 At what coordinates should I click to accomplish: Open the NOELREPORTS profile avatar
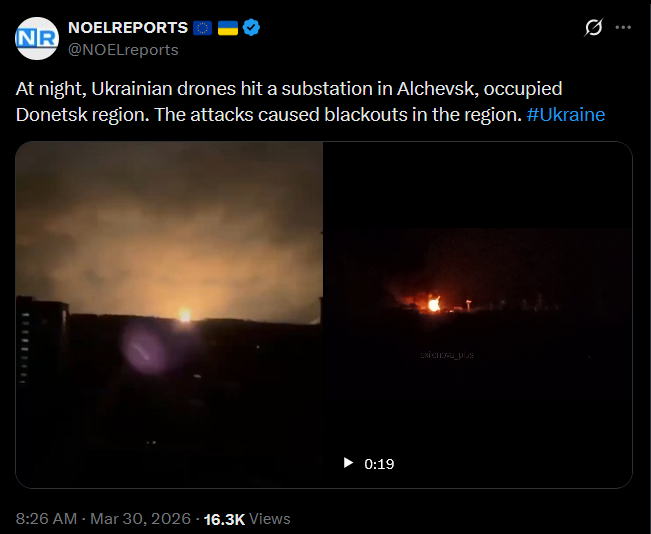click(x=37, y=38)
